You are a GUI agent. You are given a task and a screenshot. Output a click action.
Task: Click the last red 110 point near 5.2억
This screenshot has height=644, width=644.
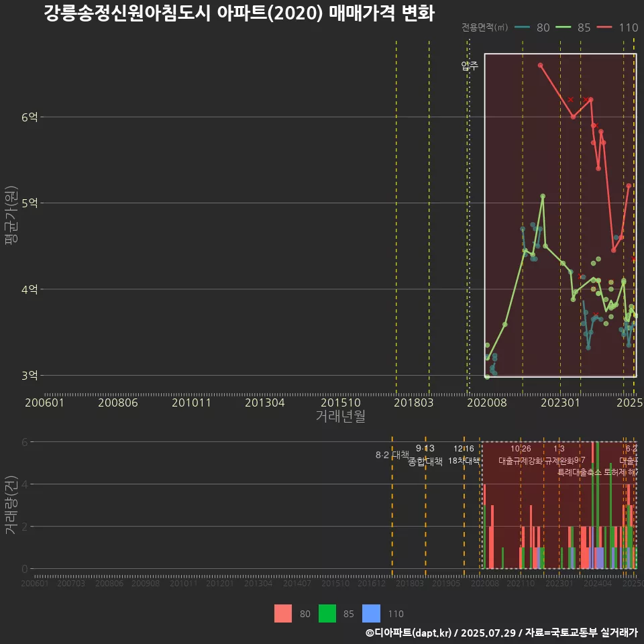coord(629,186)
